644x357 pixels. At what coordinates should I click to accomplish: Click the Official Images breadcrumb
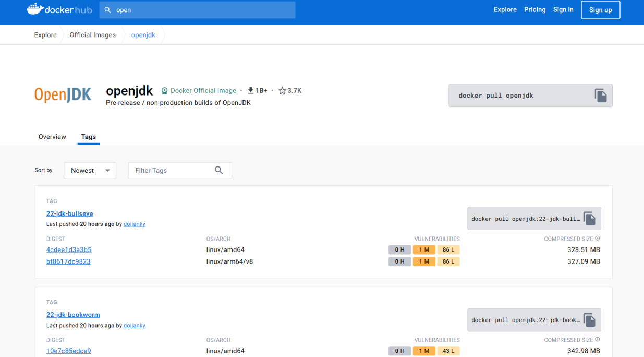pyautogui.click(x=92, y=35)
